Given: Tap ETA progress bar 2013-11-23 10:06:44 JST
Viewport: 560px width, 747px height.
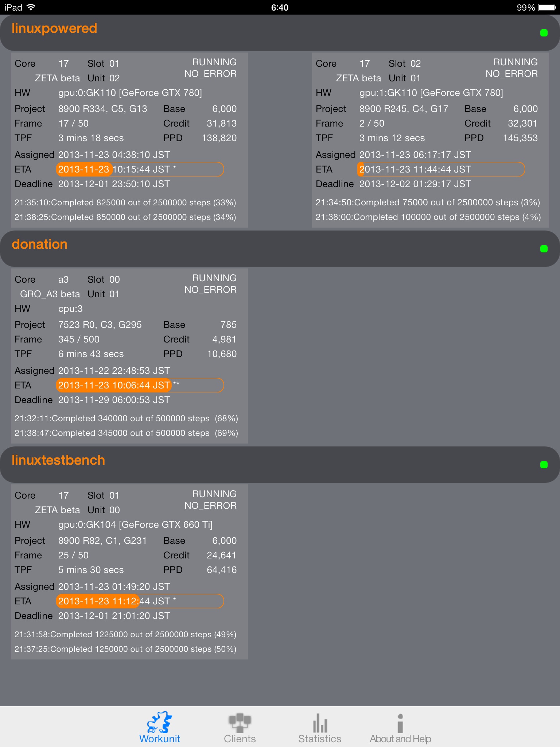Looking at the screenshot, I should (x=140, y=385).
